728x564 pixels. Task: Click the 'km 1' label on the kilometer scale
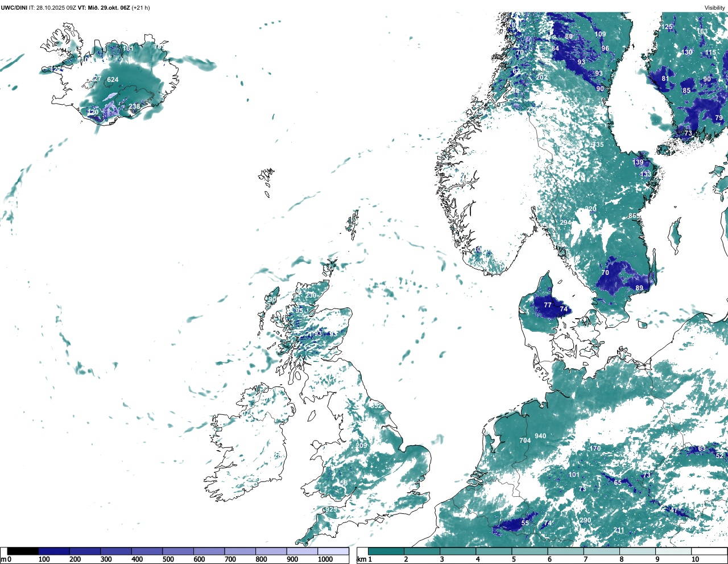pyautogui.click(x=365, y=559)
